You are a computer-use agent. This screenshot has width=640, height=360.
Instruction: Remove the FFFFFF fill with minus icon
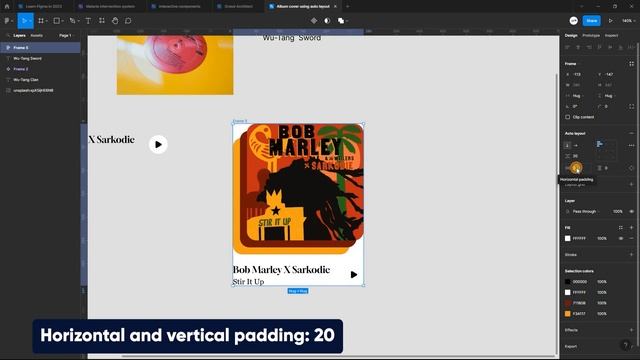coord(631,238)
